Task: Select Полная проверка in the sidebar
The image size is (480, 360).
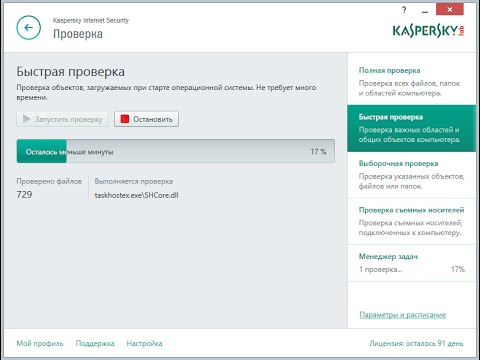Action: 412,81
